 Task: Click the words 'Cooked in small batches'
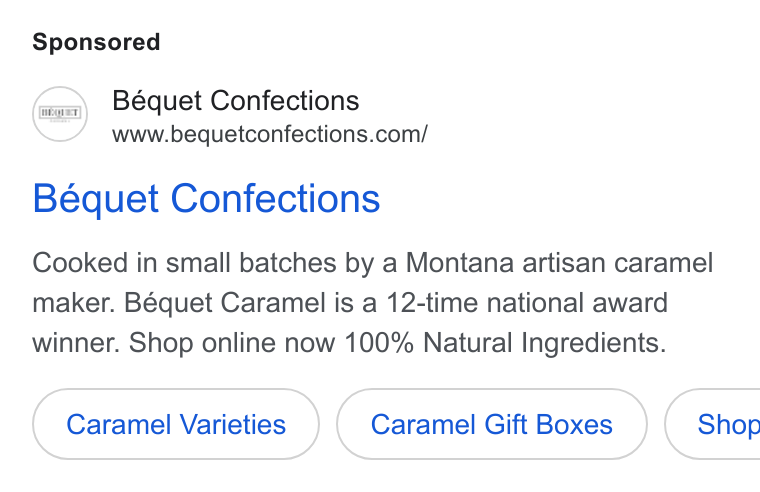[184, 263]
